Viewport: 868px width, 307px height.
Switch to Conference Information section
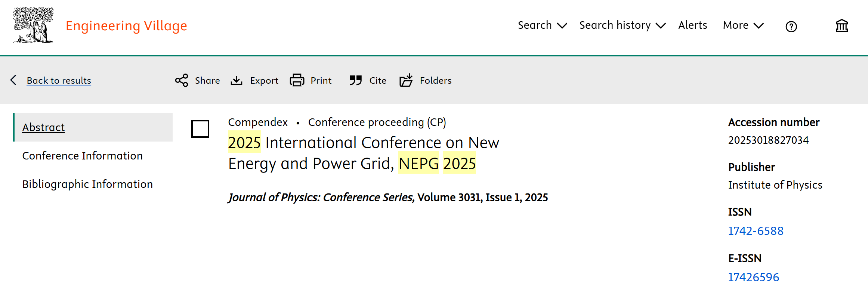tap(82, 156)
